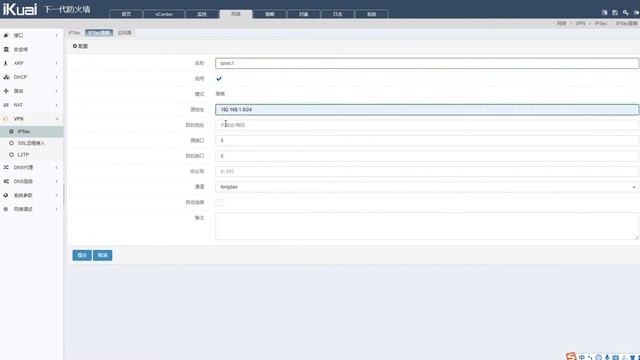Select the SSL remote access submenu item
Screen dimensions: 640x360
pos(31,143)
